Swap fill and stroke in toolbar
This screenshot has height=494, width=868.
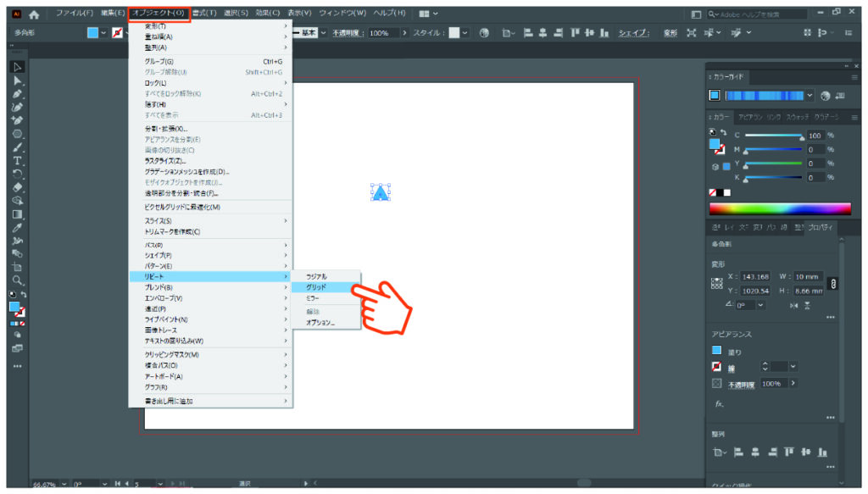(23, 294)
